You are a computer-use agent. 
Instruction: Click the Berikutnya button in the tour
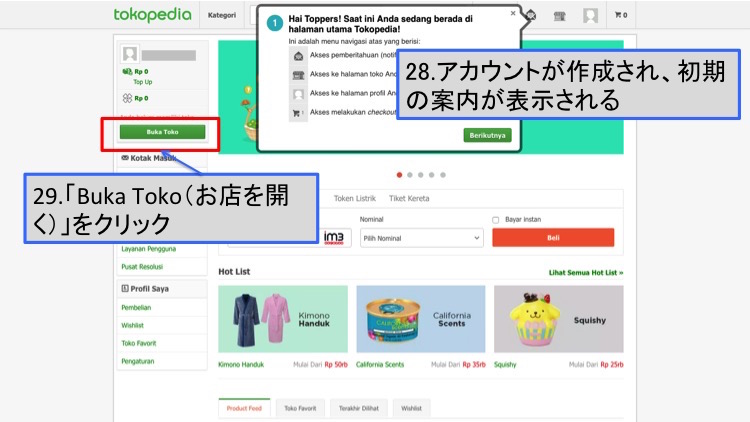click(487, 135)
